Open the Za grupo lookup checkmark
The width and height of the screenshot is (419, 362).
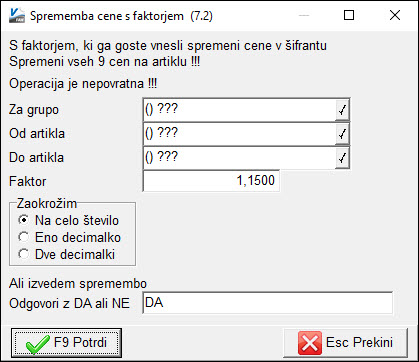pos(342,110)
